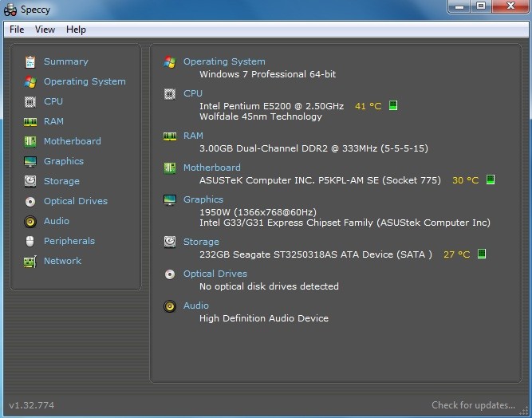Screen dimensions: 532x418
Task: Click the CPU temperature green indicator icon
Action: 393,105
